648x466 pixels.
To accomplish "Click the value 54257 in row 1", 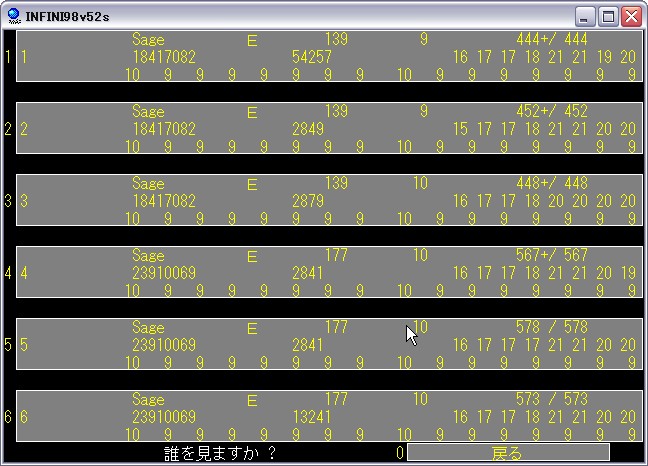I will pos(312,57).
